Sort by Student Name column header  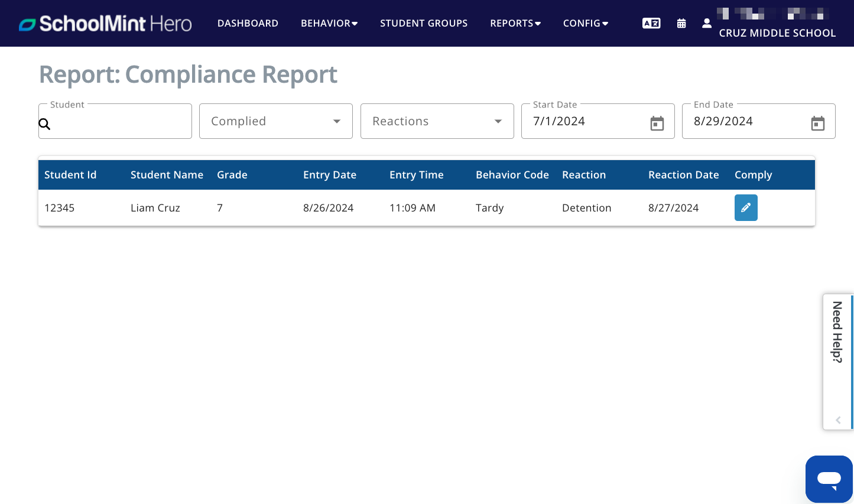click(x=167, y=175)
